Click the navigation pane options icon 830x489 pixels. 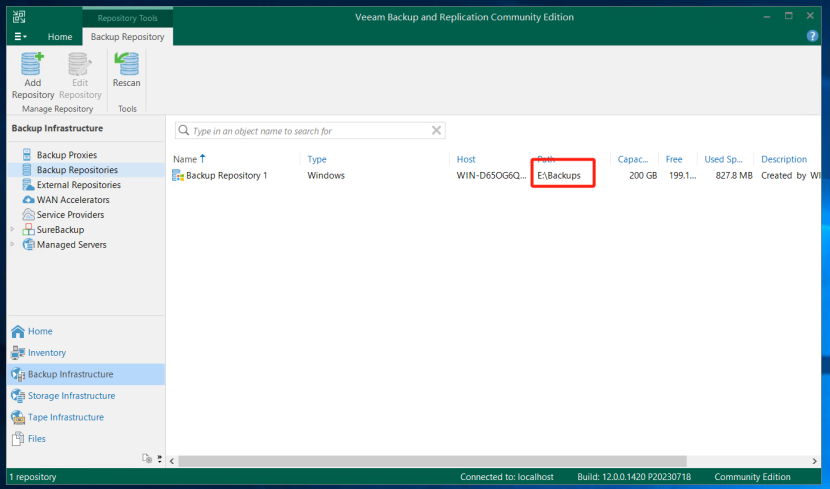[x=147, y=458]
